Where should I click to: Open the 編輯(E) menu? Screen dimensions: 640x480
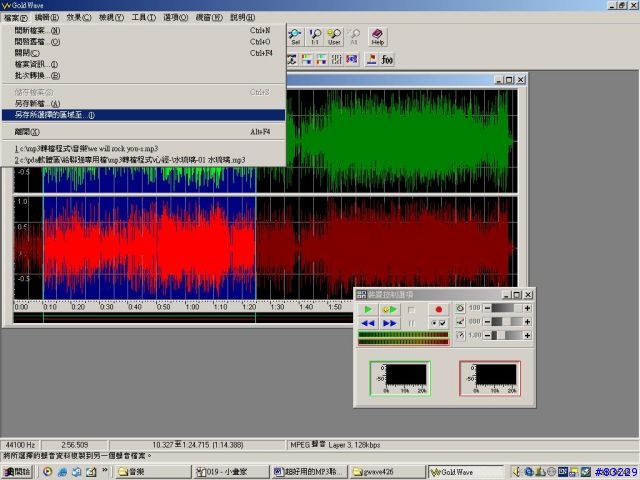47,18
